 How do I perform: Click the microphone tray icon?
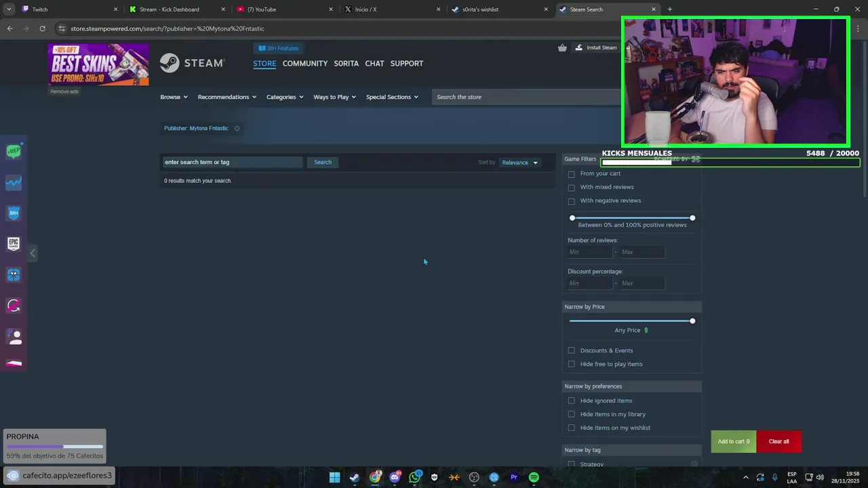coord(774,477)
